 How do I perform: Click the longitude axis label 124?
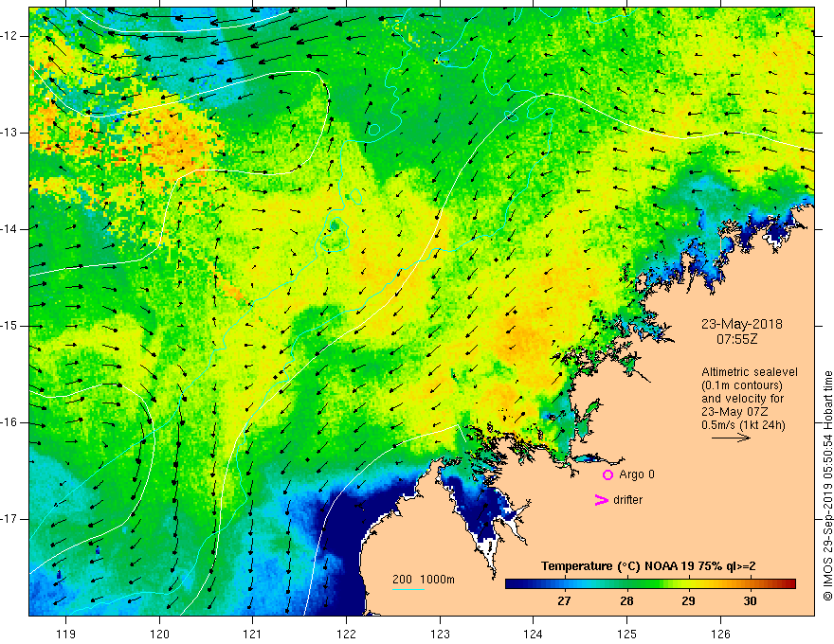[534, 634]
